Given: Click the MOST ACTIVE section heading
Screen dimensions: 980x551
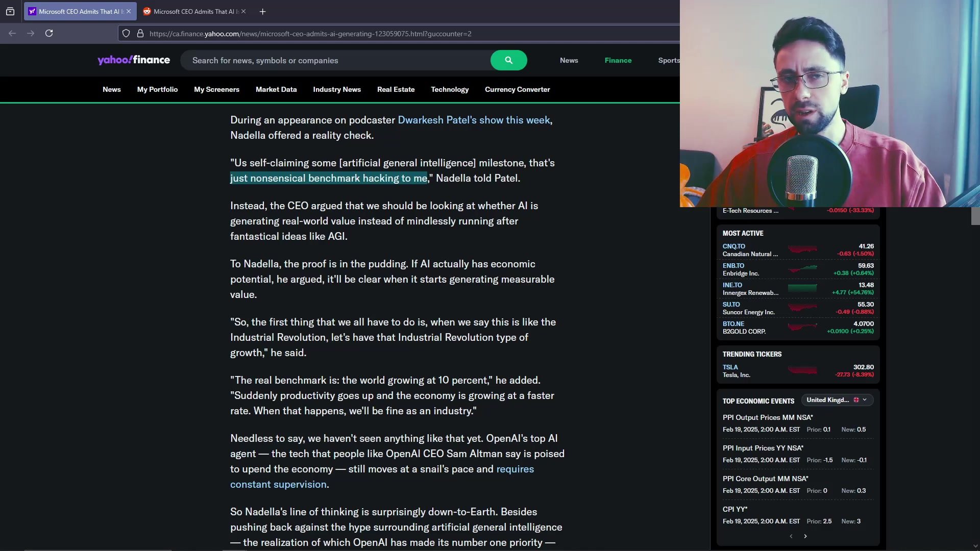Looking at the screenshot, I should coord(743,233).
